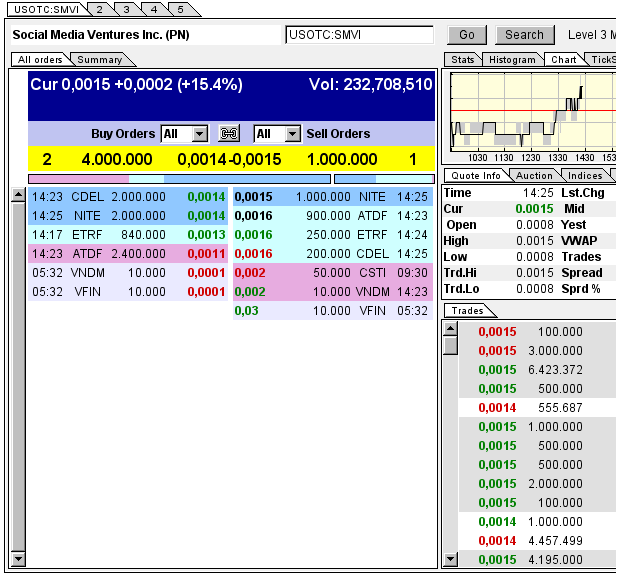Click the sell-side depth bar
This screenshot has height=577, width=623.
(384, 179)
